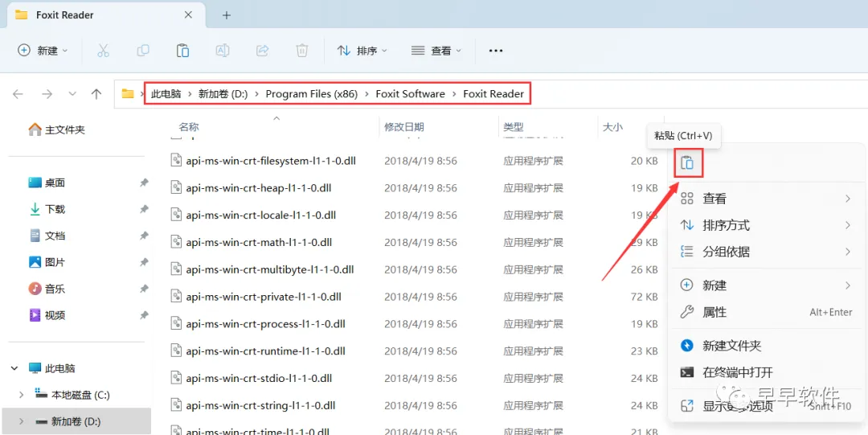Click 此电脑 in the address bar

[x=166, y=94]
